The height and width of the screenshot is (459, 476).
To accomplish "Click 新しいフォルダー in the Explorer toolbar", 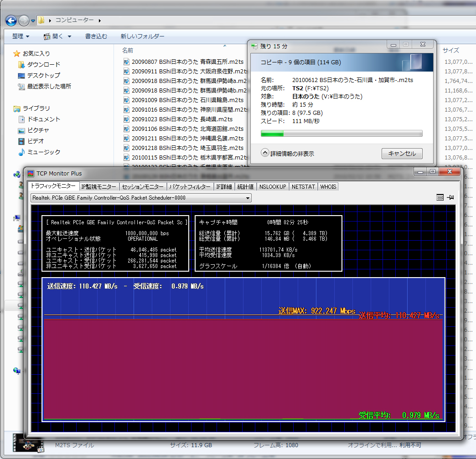I will coord(142,36).
